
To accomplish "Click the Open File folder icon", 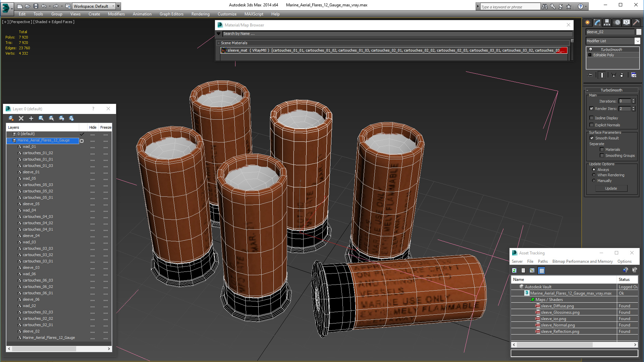I will [28, 6].
